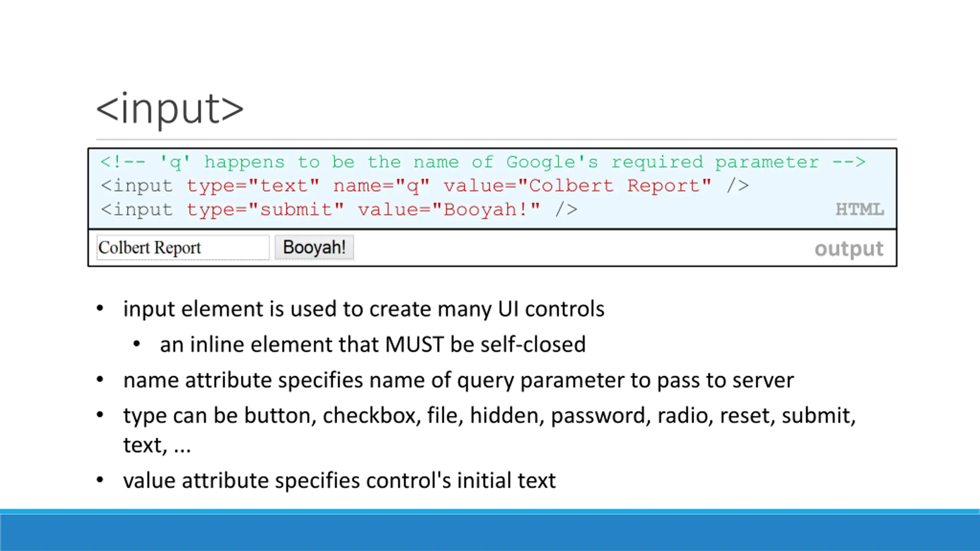980x551 pixels.
Task: Click value="Colbert Report" in the code
Action: point(577,186)
